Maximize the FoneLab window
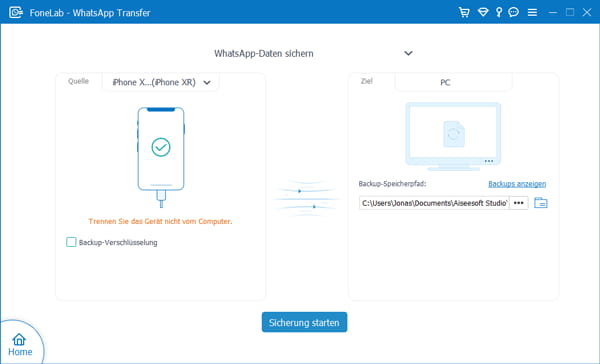 [x=570, y=13]
